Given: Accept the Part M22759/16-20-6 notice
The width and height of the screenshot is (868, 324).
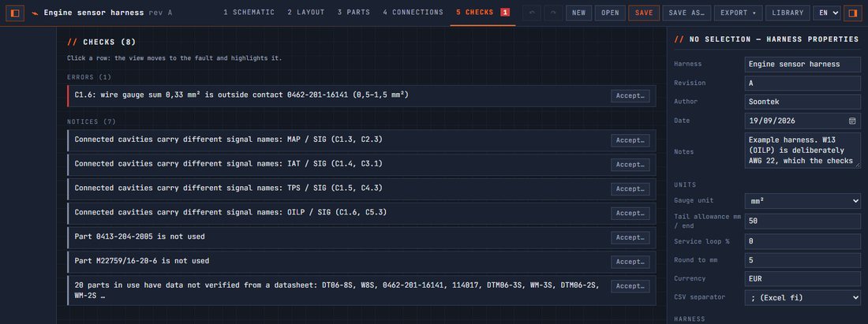Looking at the screenshot, I should [630, 262].
